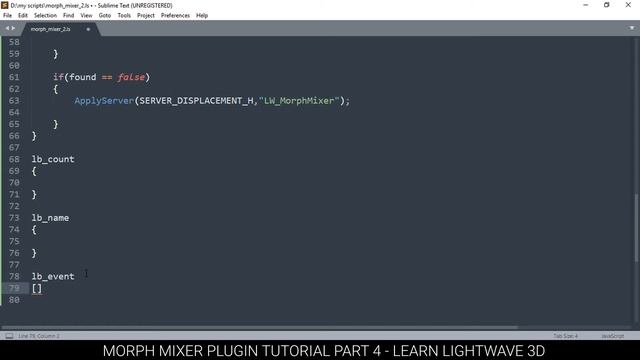640x360 pixels.
Task: Click line number 63 in the gutter
Action: [x=14, y=101]
